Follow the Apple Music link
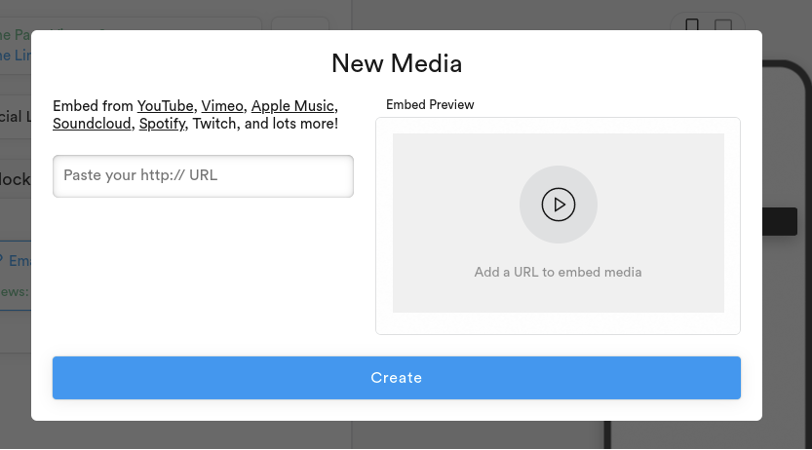 click(x=292, y=106)
